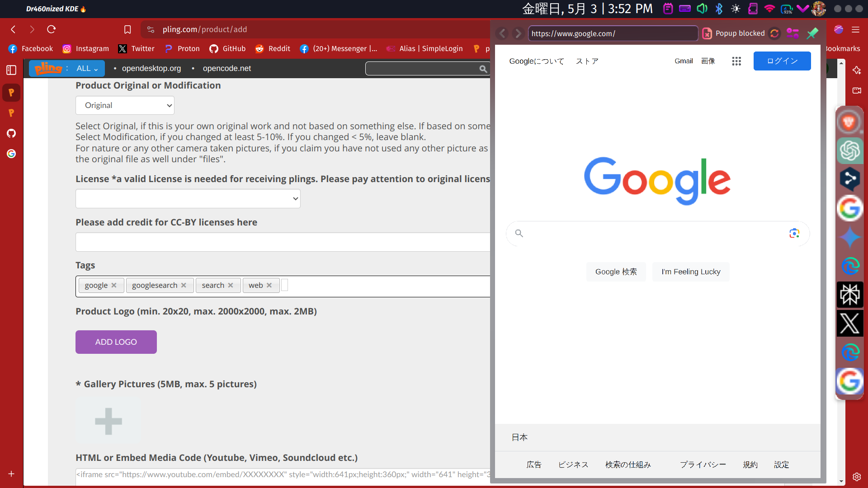Focus the CC-BY credit text field
The image size is (868, 488).
[x=283, y=242]
